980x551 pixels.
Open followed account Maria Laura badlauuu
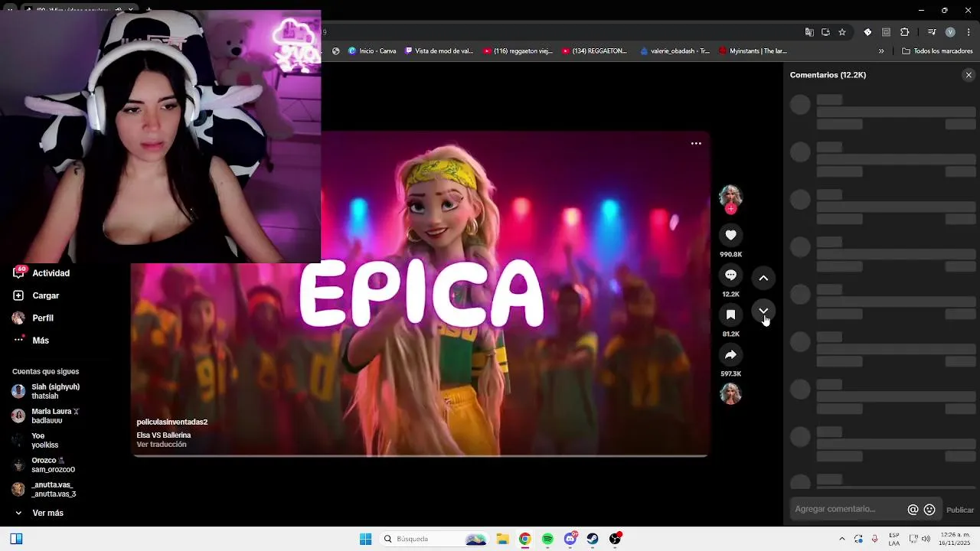tap(46, 416)
